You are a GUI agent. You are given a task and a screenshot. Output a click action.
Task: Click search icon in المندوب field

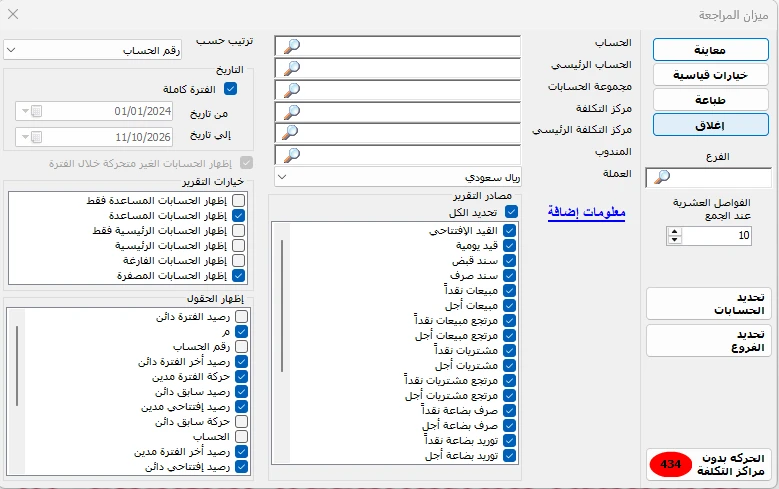click(292, 155)
